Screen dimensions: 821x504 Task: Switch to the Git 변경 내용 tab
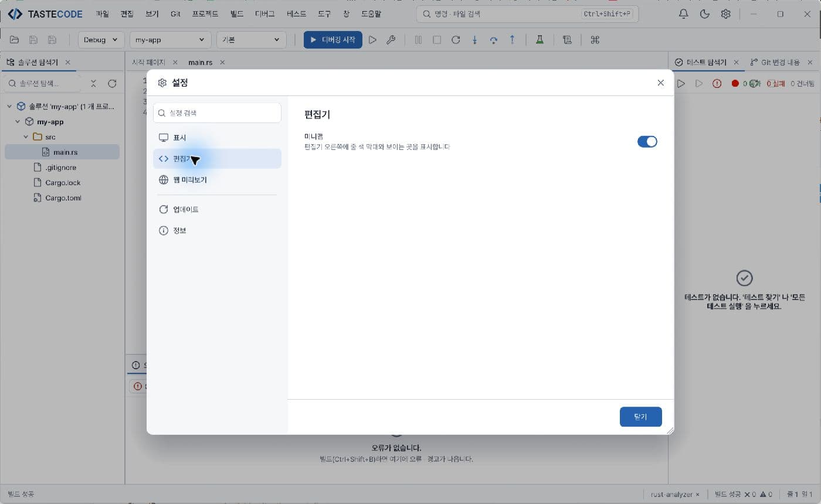tap(780, 62)
